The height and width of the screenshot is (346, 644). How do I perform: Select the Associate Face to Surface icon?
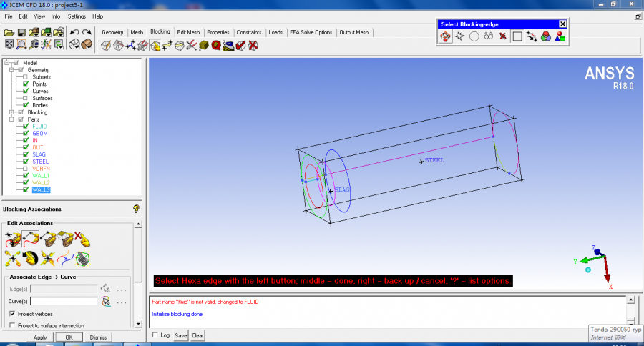tap(65, 239)
